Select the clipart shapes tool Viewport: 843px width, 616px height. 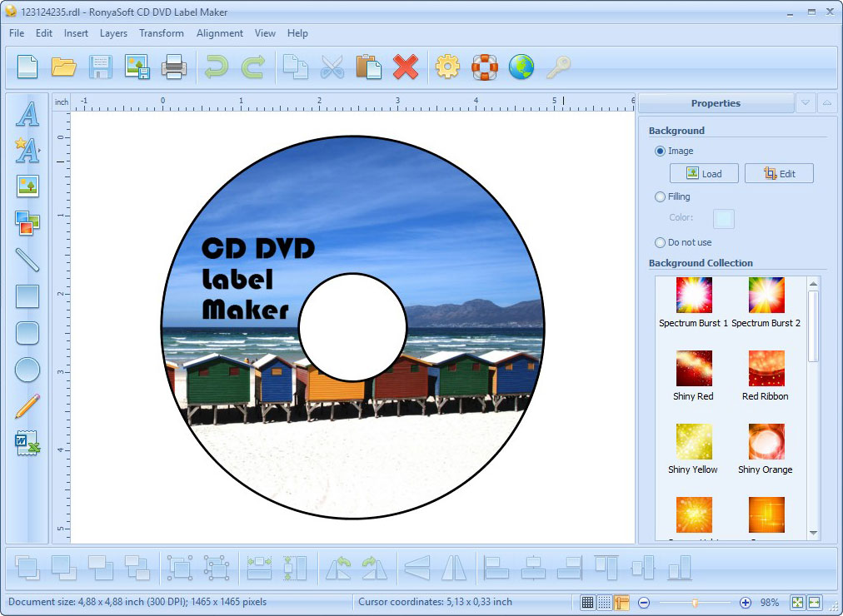[x=27, y=223]
